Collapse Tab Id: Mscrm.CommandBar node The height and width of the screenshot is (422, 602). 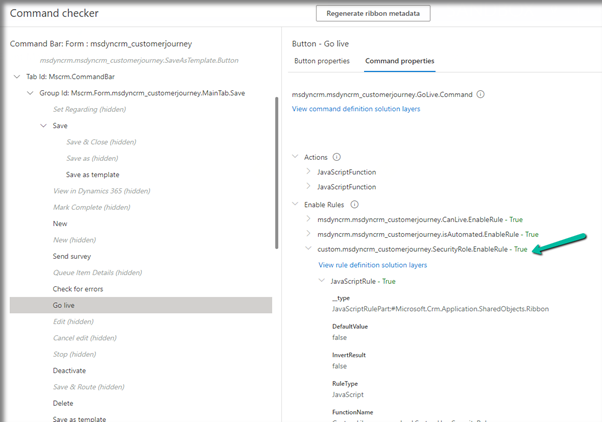tap(17, 77)
